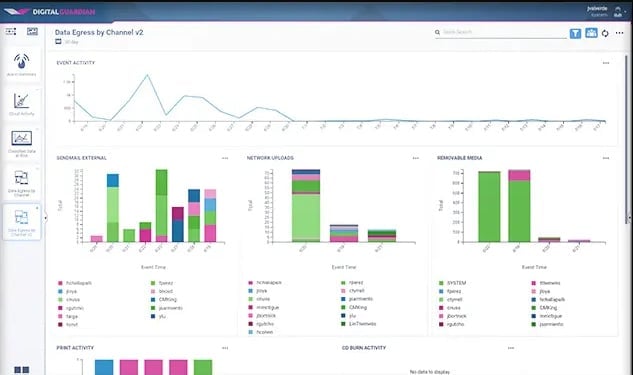The height and width of the screenshot is (375, 633).
Task: Collapse the sidebar with the arrow handle
Action: click(x=46, y=218)
